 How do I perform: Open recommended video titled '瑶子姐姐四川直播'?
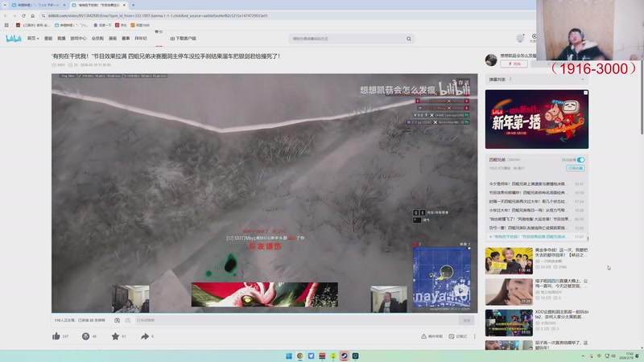[561, 284]
